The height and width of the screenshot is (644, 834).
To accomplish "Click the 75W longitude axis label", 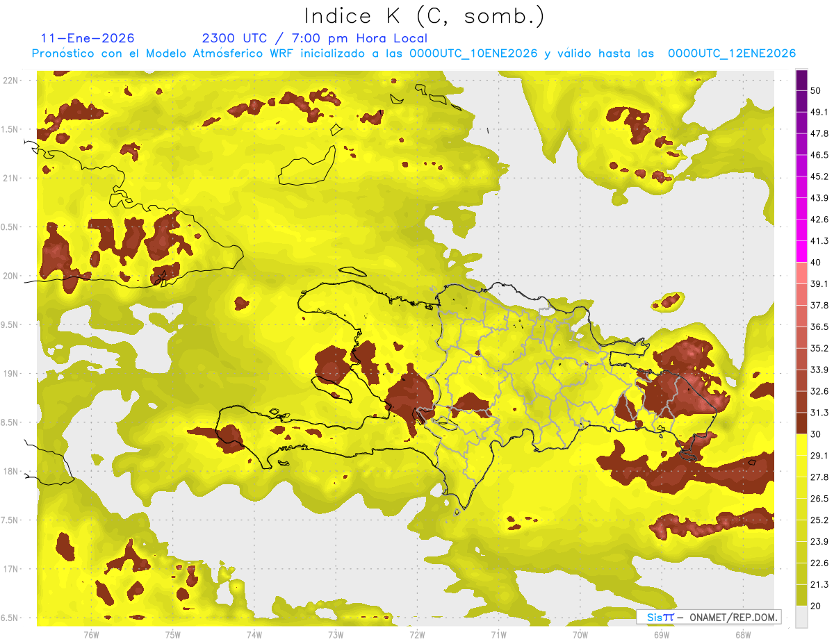I will (173, 634).
